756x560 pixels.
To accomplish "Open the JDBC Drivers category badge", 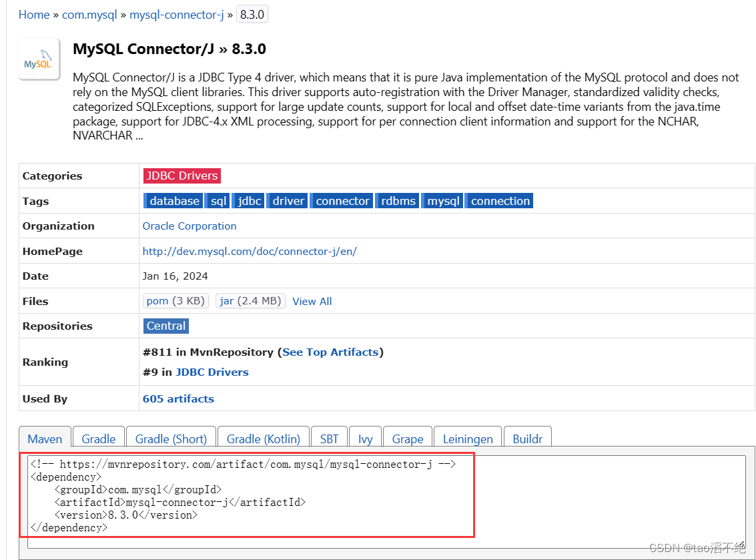I will [181, 176].
